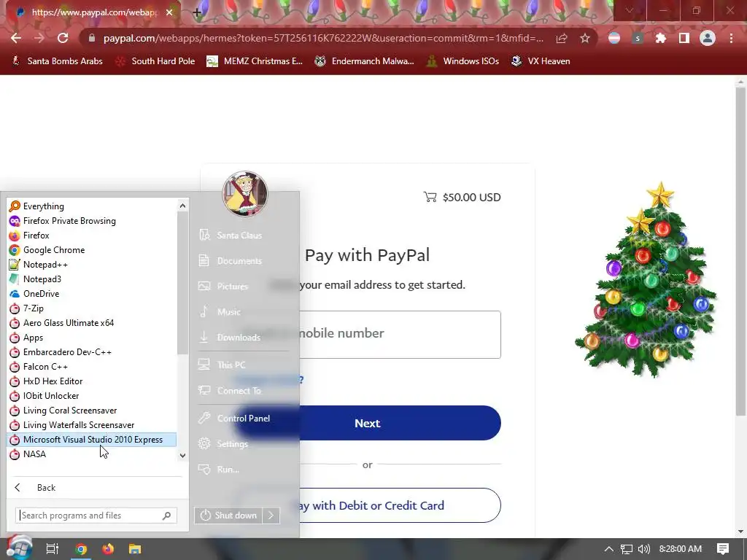Viewport: 747px width, 560px height.
Task: Open VX Heaven bookmark
Action: pyautogui.click(x=541, y=61)
